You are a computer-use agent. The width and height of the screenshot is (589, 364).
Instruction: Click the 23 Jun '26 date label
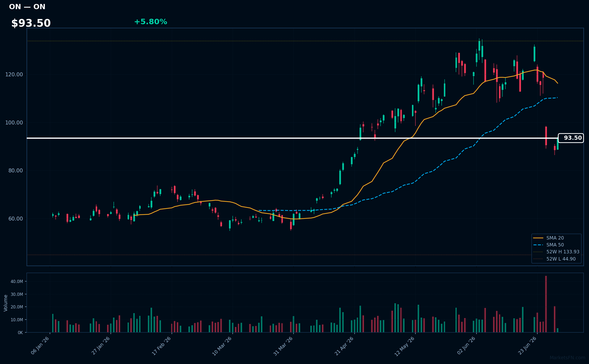tap(527, 346)
